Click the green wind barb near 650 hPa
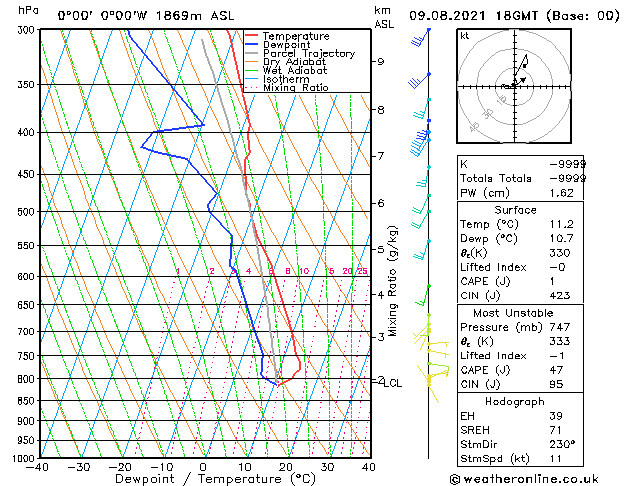 click(423, 296)
